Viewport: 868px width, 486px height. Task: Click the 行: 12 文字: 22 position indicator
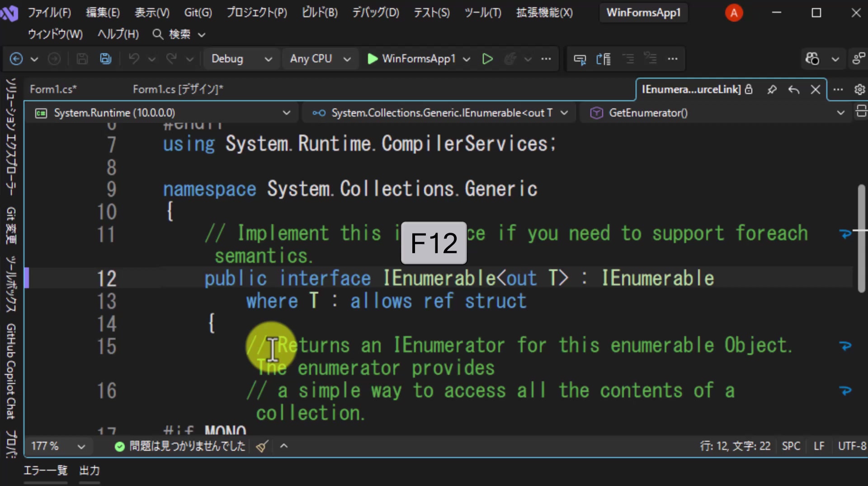coord(735,446)
